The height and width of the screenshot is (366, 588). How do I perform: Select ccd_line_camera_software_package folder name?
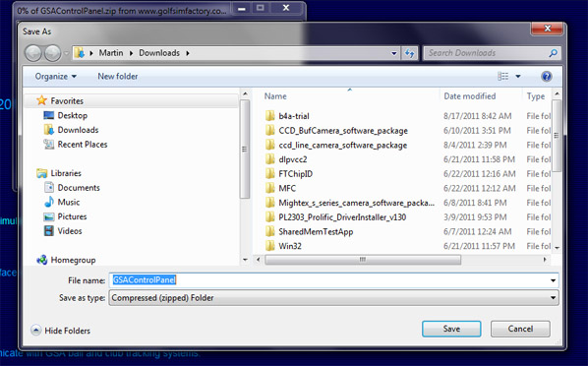pos(343,145)
